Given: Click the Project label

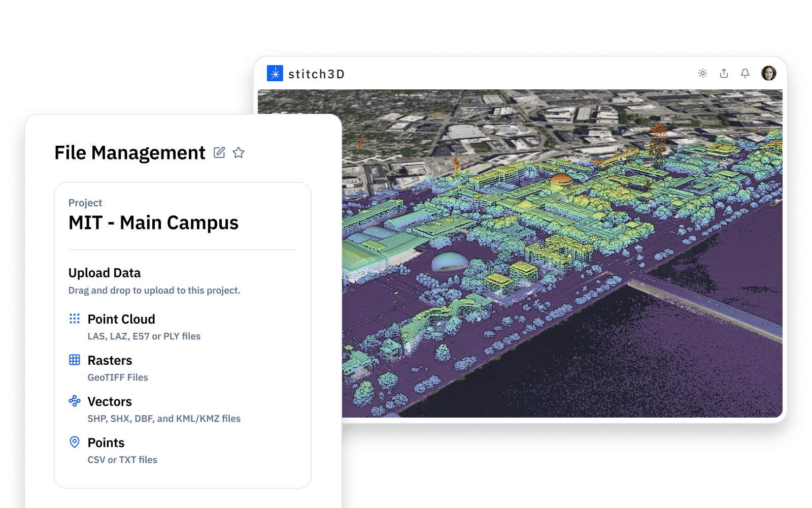Looking at the screenshot, I should pyautogui.click(x=85, y=203).
